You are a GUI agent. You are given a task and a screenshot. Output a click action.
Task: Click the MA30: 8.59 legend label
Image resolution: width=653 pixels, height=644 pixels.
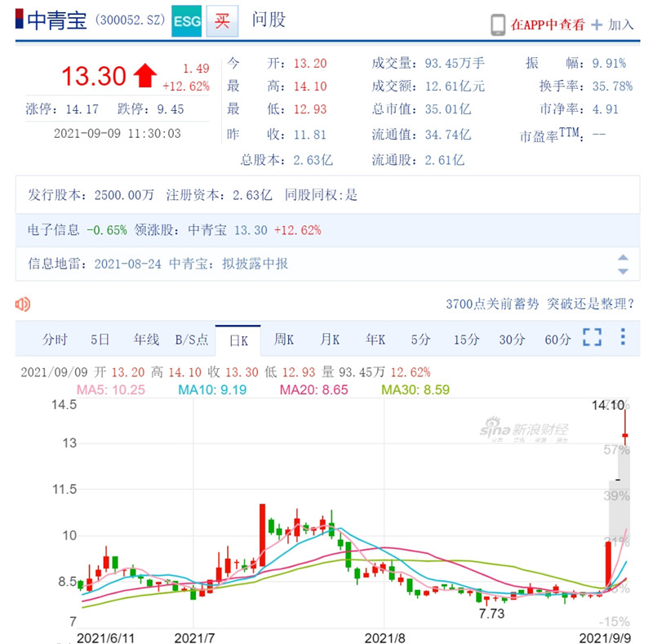[x=415, y=390]
